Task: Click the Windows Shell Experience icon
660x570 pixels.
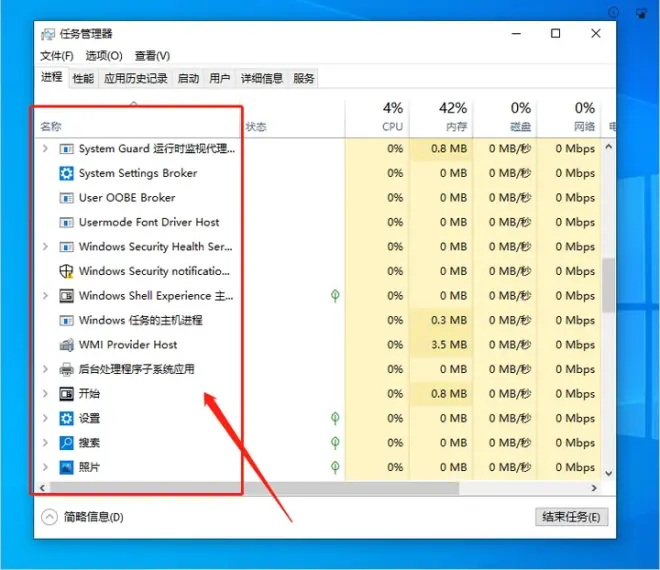Action: [x=66, y=296]
